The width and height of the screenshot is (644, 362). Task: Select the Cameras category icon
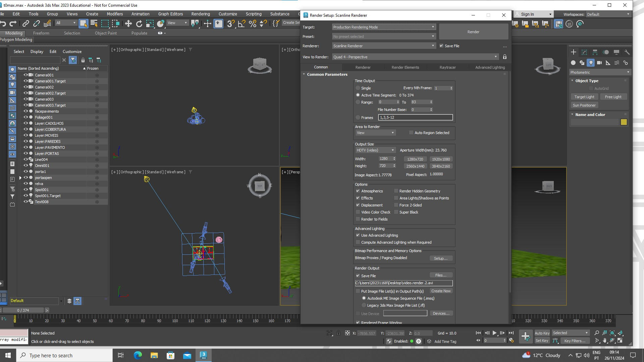tap(599, 63)
